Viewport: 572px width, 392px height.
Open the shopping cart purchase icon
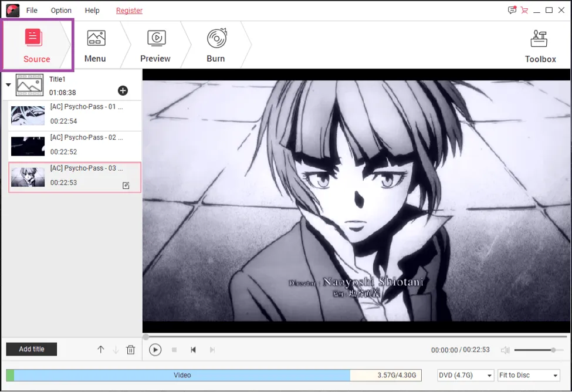pyautogui.click(x=524, y=10)
